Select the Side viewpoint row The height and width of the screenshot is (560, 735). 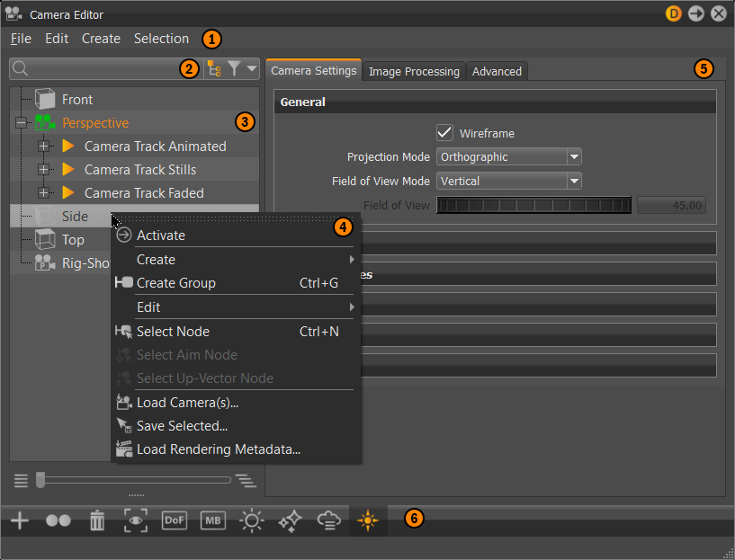pyautogui.click(x=134, y=217)
